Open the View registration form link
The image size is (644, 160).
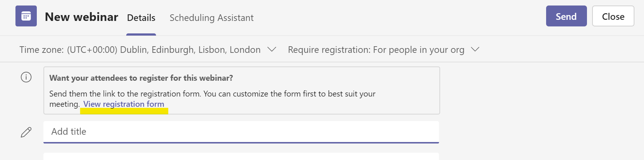tap(124, 104)
